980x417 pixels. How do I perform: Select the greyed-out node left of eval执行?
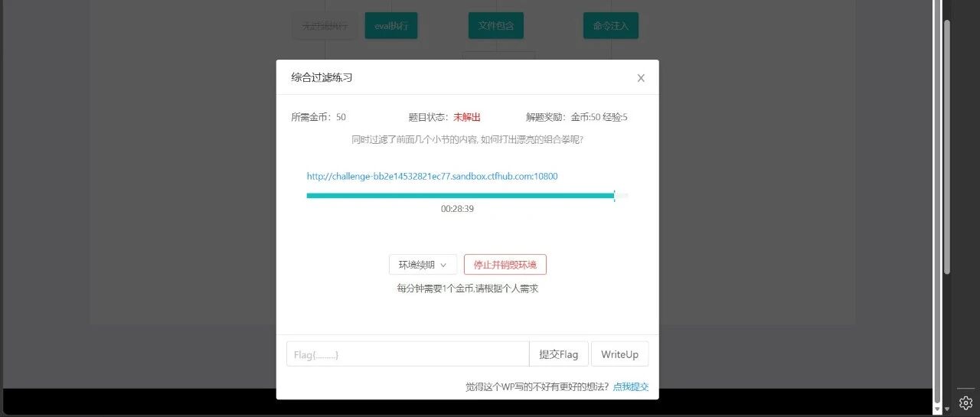324,25
